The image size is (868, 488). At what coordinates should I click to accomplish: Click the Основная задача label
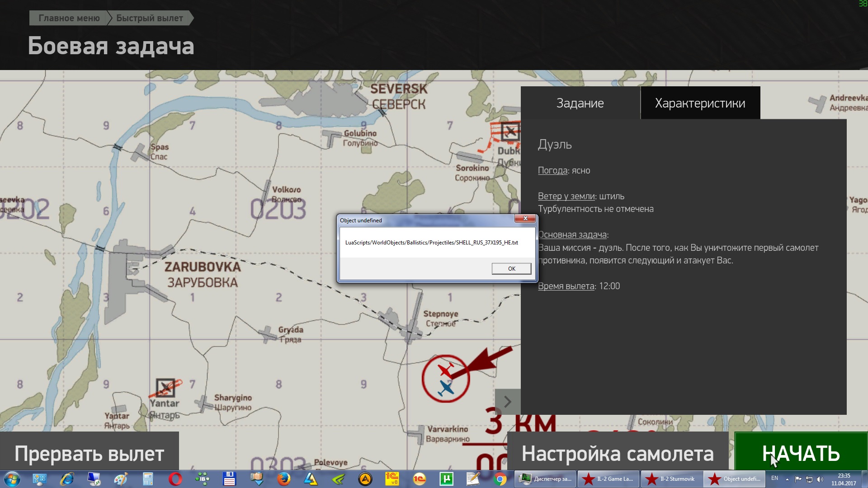click(x=572, y=235)
